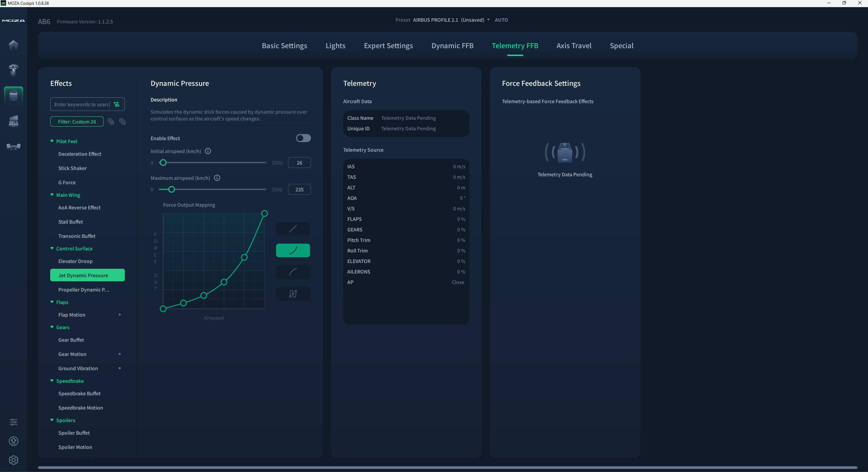Toggle the Flap Motion dot indicator

(x=120, y=315)
